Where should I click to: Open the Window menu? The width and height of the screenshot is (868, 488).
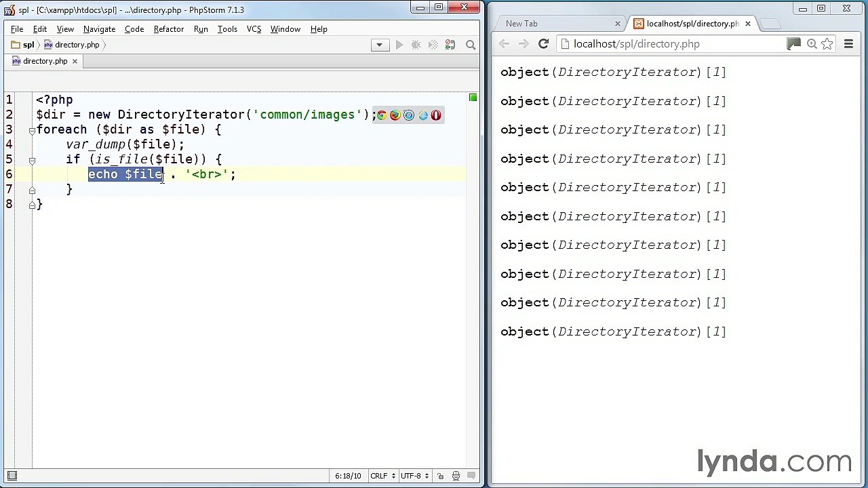pyautogui.click(x=285, y=29)
